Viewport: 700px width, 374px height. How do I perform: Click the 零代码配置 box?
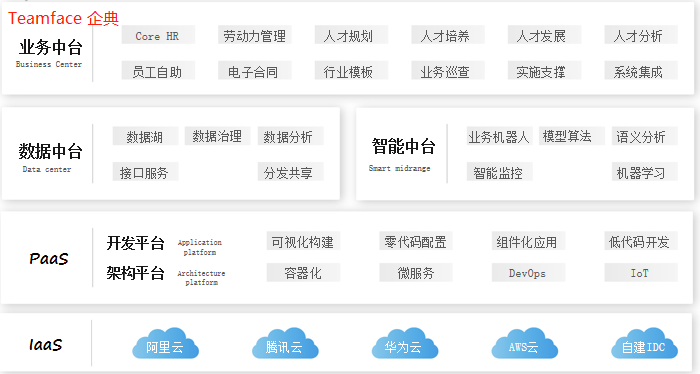416,241
